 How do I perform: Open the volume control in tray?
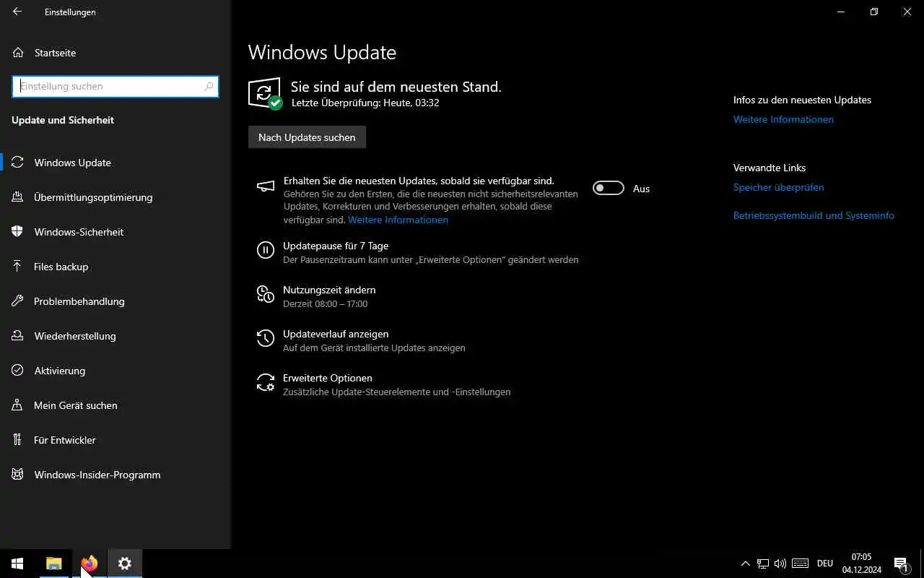coord(780,564)
